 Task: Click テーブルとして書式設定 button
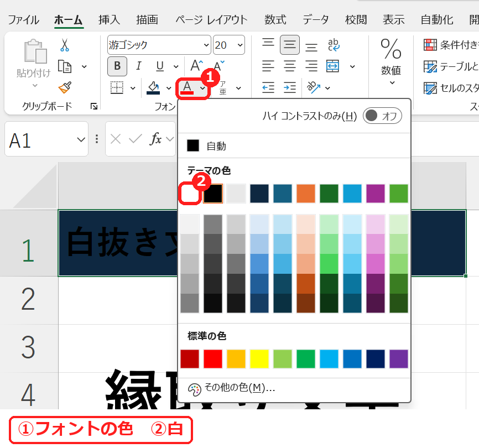(451, 66)
